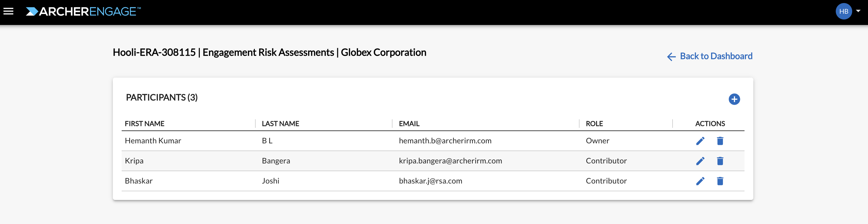The image size is (868, 224).
Task: Delete Hemanth Kumar from participants
Action: pyautogui.click(x=720, y=141)
